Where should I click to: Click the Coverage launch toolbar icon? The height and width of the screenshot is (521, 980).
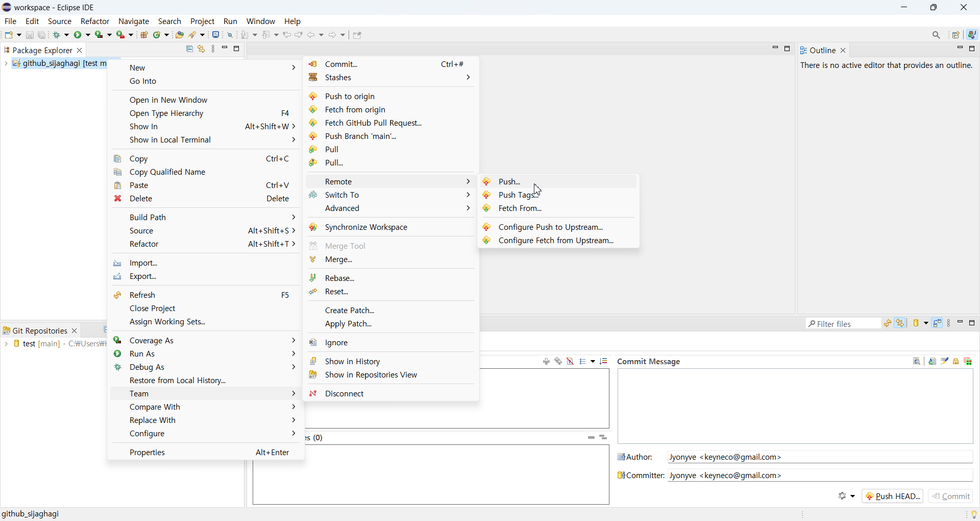point(100,35)
